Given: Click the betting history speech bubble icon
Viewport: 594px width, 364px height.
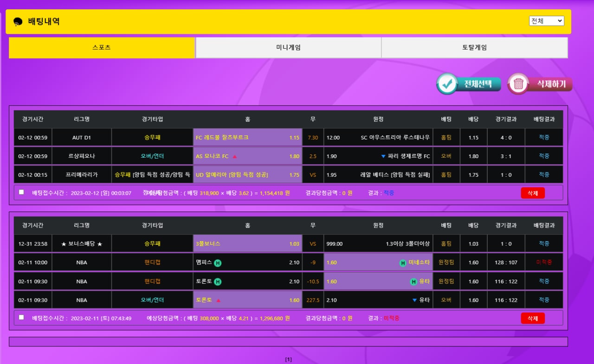Looking at the screenshot, I should [x=18, y=22].
